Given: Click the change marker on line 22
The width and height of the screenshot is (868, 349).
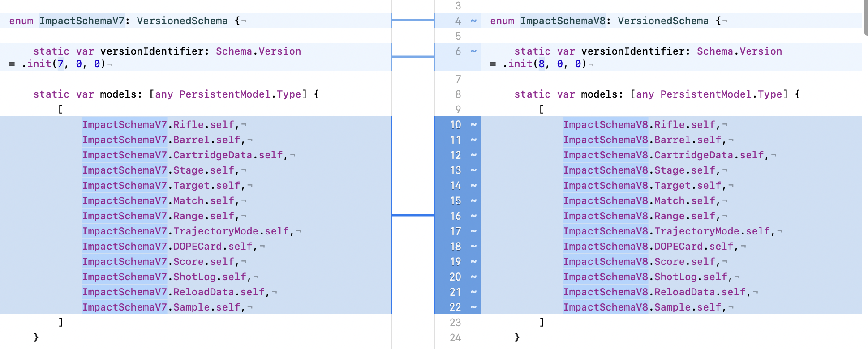Looking at the screenshot, I should coord(473,307).
